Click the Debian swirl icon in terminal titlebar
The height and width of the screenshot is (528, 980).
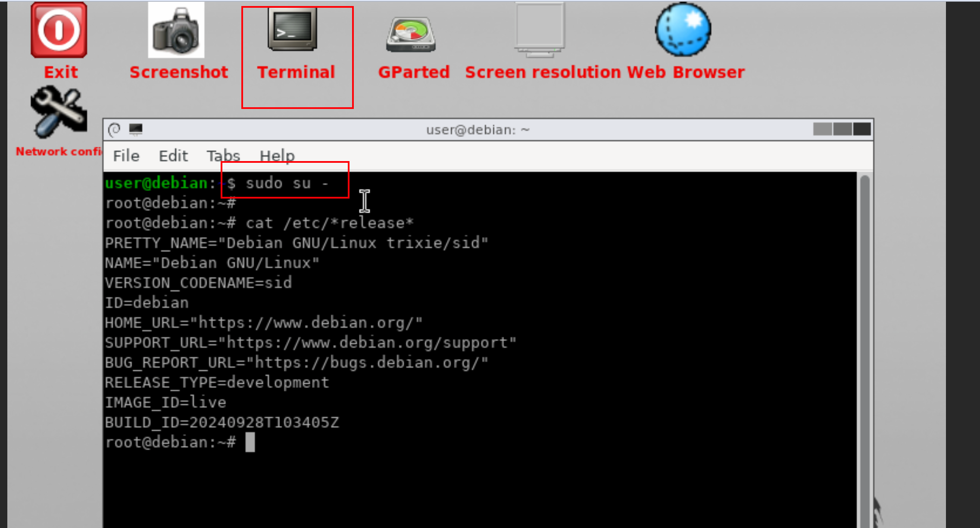click(x=115, y=130)
